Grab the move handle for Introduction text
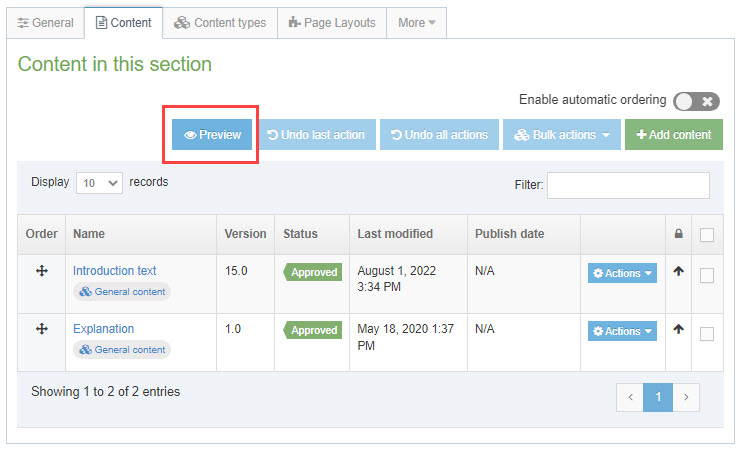The width and height of the screenshot is (743, 449). pyautogui.click(x=42, y=271)
